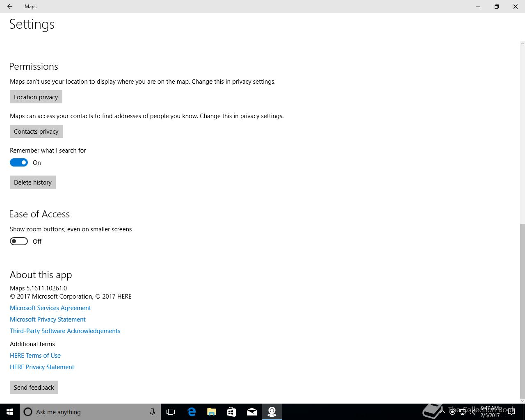Open Contacts privacy settings
The height and width of the screenshot is (420, 525).
pyautogui.click(x=36, y=131)
